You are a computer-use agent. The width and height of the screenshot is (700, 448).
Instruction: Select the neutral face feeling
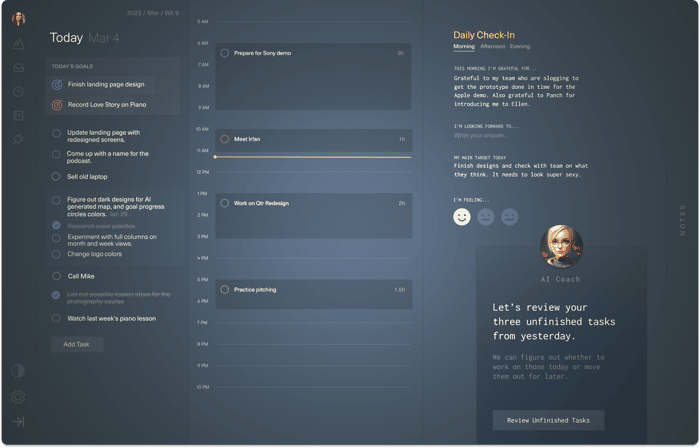486,217
